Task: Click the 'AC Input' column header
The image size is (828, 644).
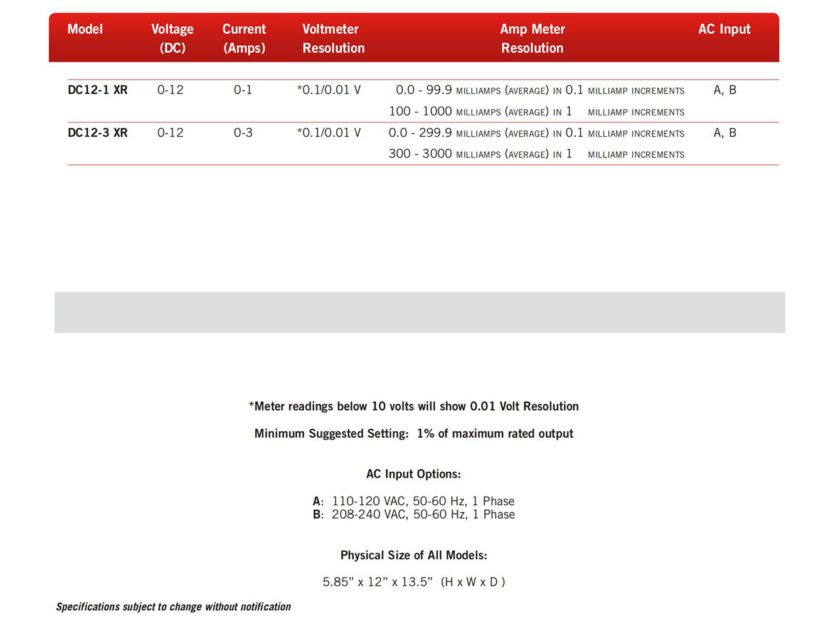Action: (x=724, y=29)
